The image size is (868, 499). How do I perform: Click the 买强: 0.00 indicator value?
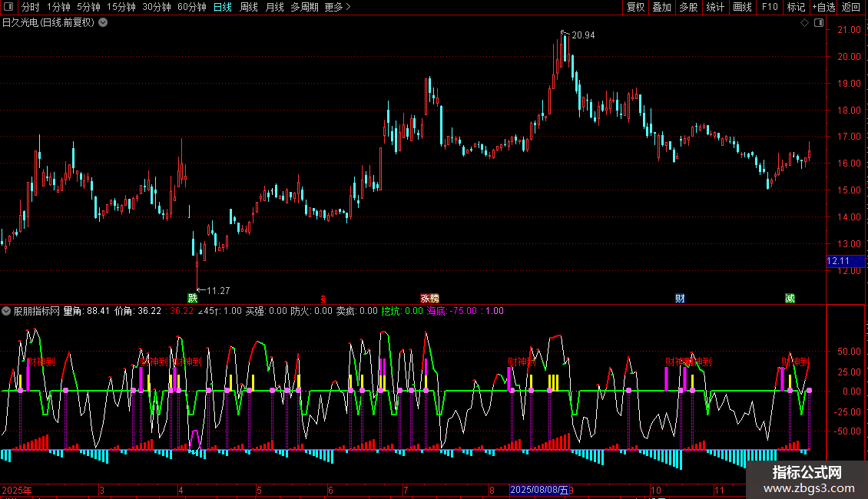(x=267, y=311)
